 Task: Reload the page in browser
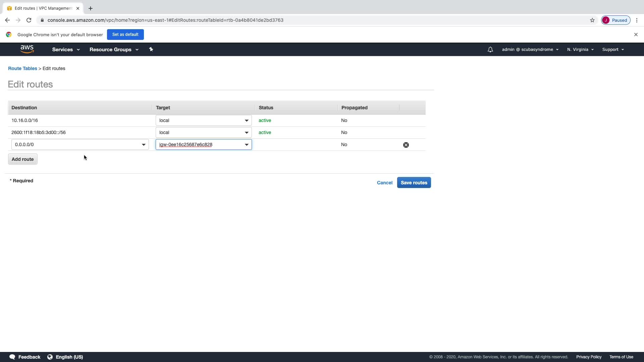tap(29, 20)
